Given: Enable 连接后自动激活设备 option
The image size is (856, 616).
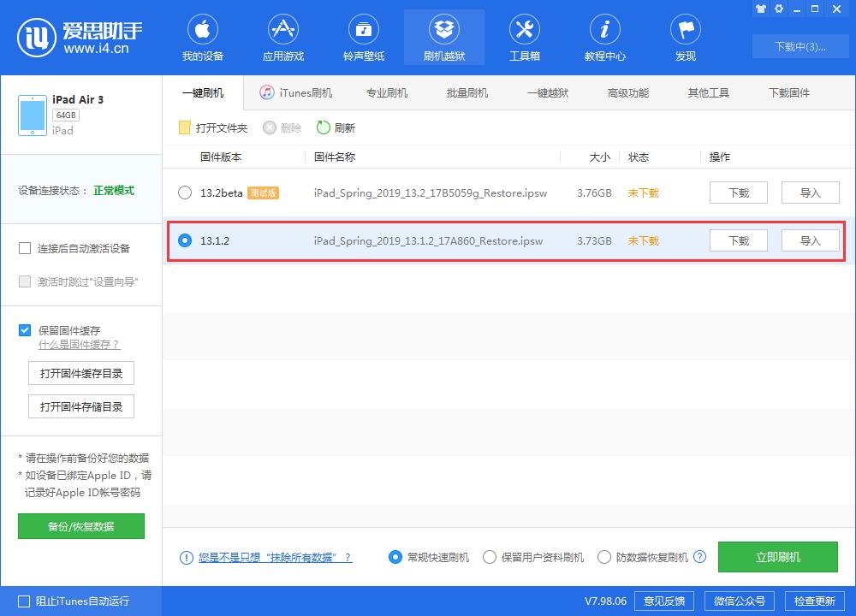Looking at the screenshot, I should pos(25,247).
